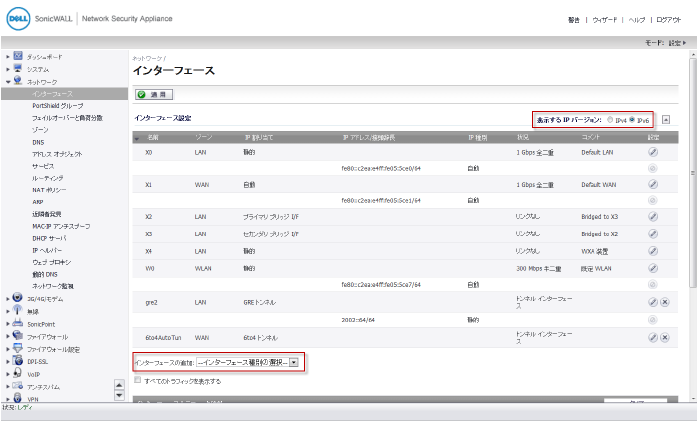
Task: Check すべてのトラフィックを表示する checkbox
Action: (x=138, y=380)
